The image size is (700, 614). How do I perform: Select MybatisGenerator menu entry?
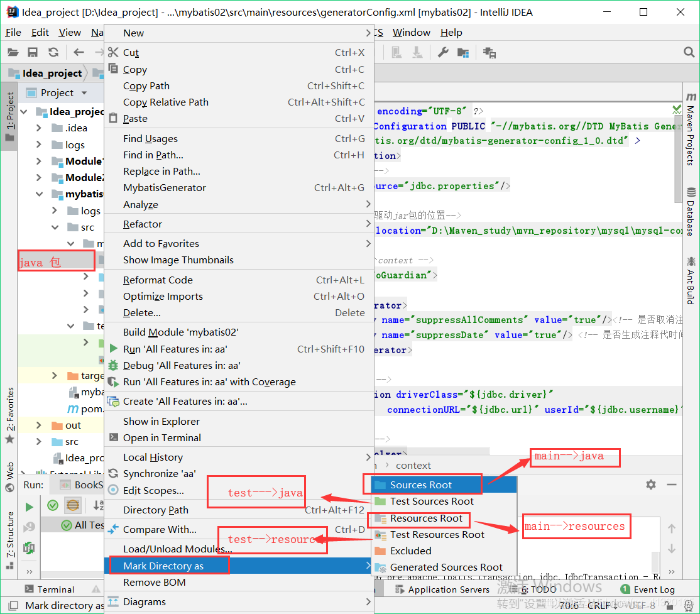click(x=239, y=187)
